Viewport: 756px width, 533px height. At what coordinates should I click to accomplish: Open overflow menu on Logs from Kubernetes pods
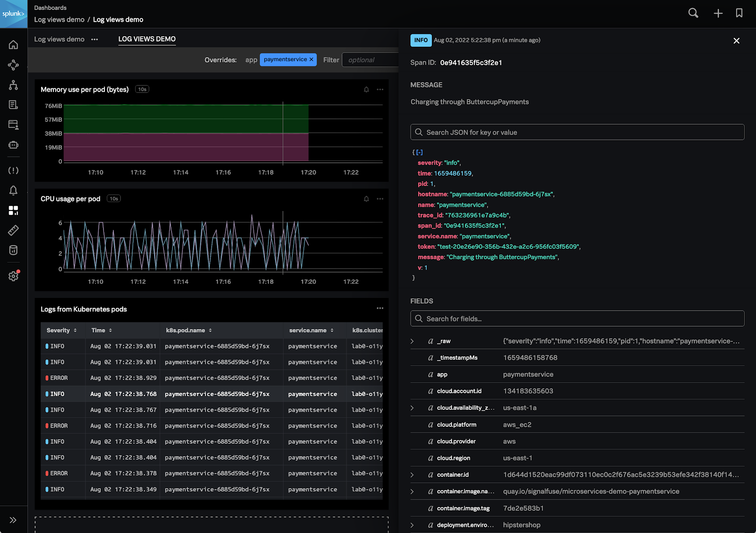click(x=380, y=308)
